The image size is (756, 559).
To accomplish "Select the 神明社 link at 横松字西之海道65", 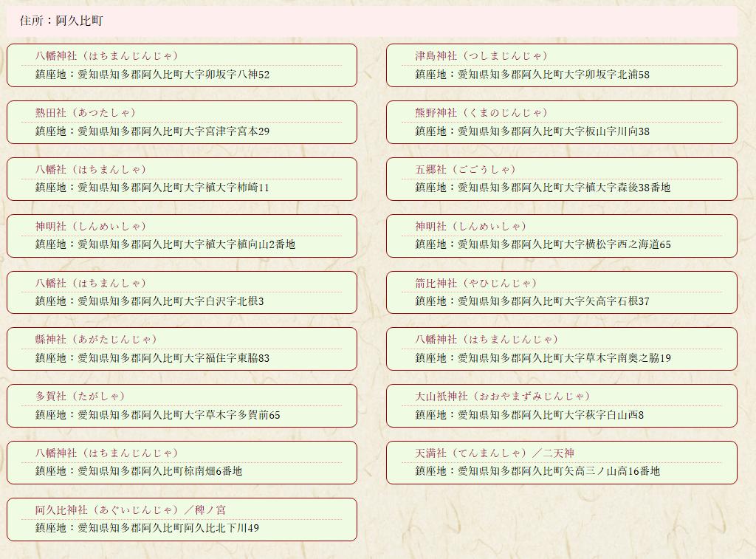I will [x=470, y=226].
